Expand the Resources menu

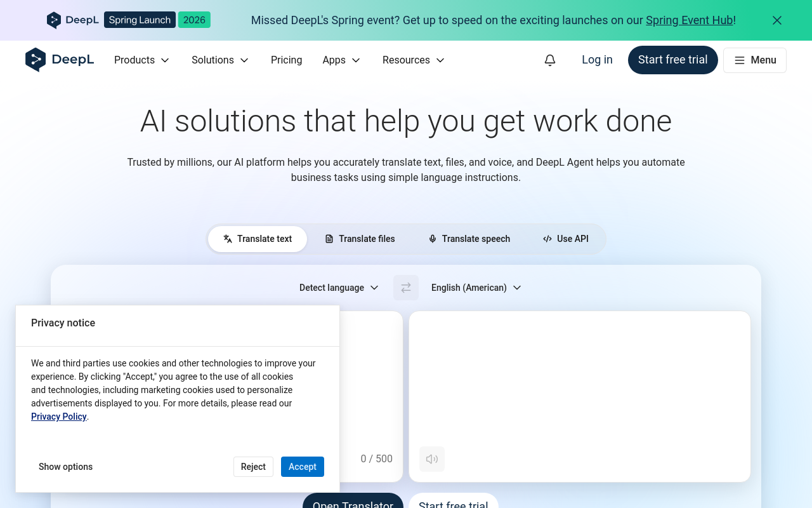(x=414, y=60)
